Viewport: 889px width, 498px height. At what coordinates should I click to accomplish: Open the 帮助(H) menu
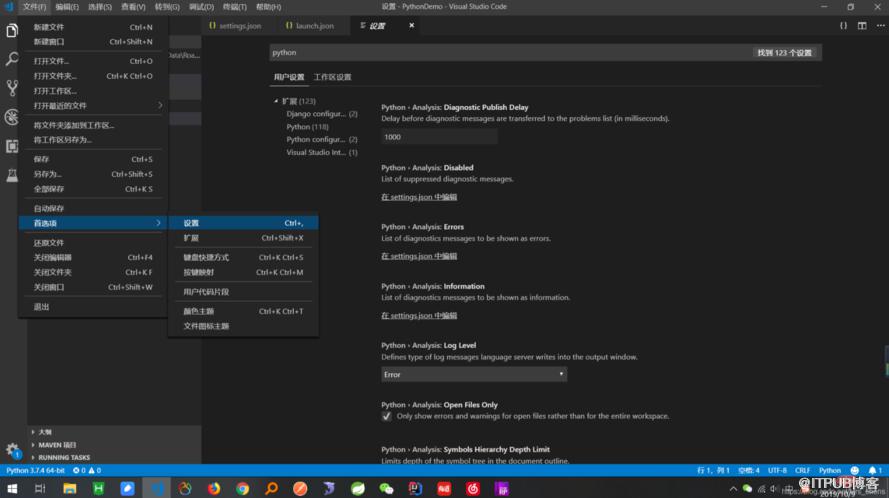coord(268,7)
